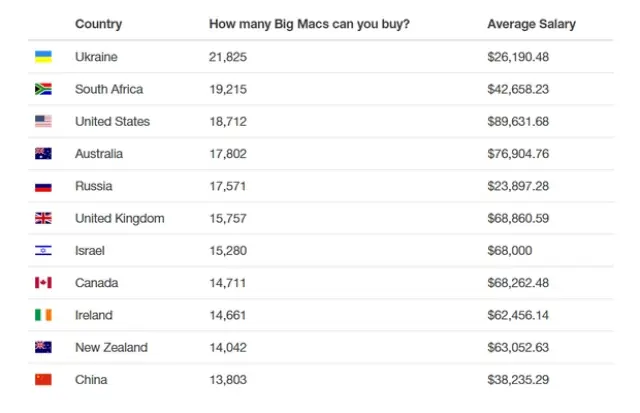The image size is (640, 413).
Task: Click the United States flag icon
Action: [x=43, y=121]
